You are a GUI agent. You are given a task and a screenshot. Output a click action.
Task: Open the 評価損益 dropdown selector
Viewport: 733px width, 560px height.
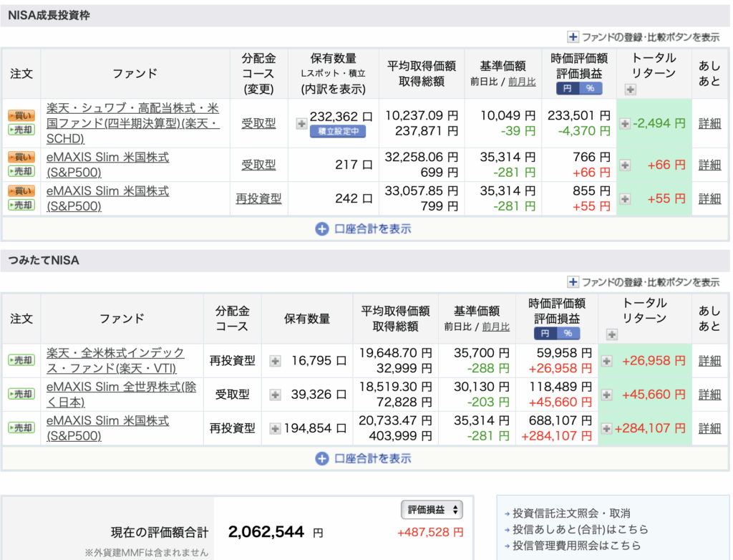pyautogui.click(x=432, y=510)
